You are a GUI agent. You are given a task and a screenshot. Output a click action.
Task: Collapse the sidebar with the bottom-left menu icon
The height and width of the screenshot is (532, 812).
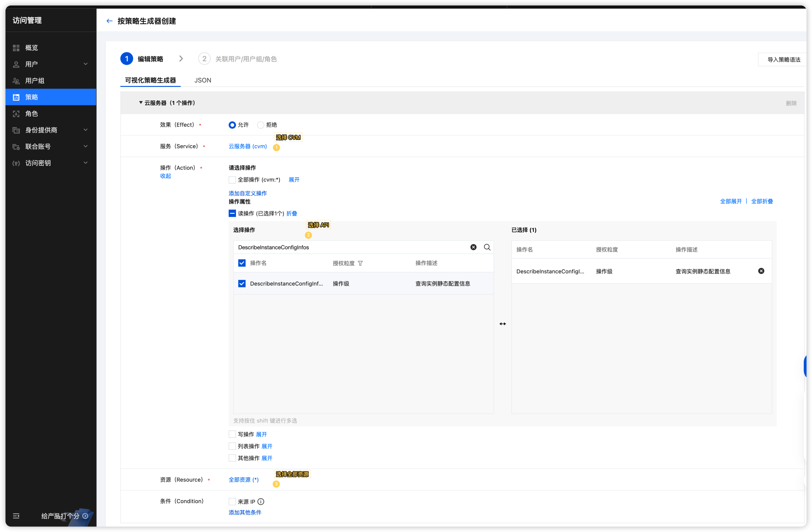[x=16, y=516]
